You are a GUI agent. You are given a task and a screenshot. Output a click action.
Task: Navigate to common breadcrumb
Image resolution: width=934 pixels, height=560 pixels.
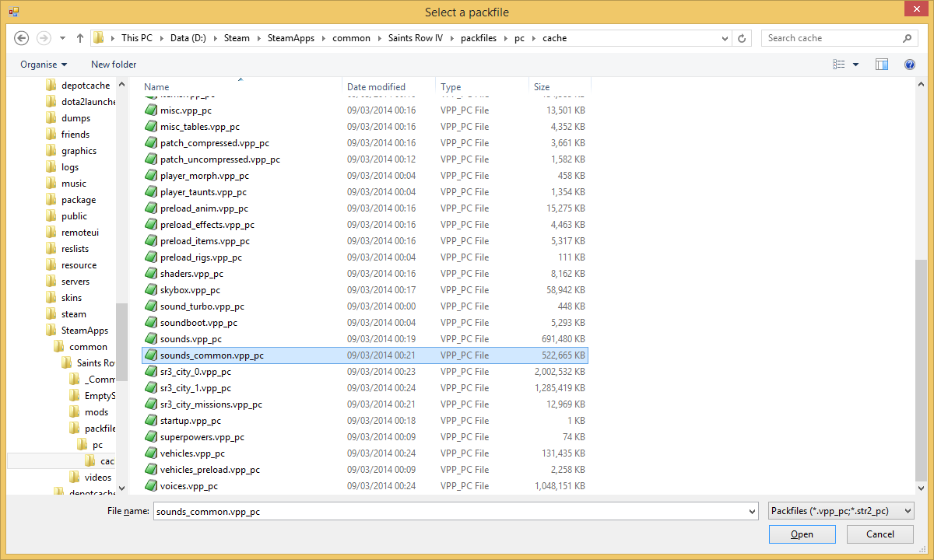click(351, 38)
